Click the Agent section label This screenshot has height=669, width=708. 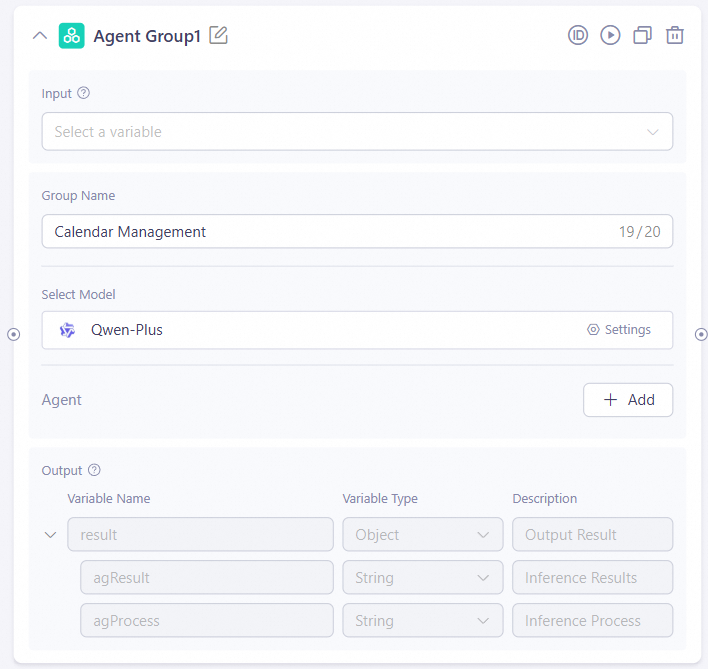tap(61, 400)
